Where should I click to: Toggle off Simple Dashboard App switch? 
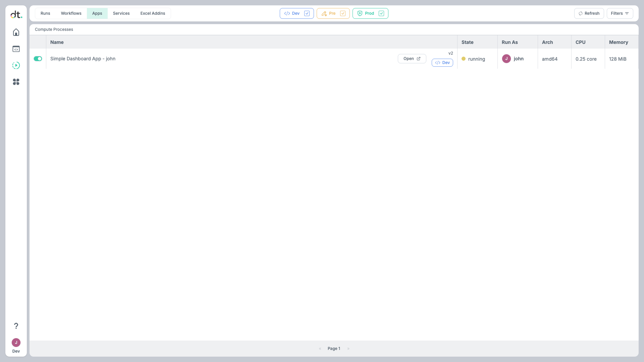38,59
